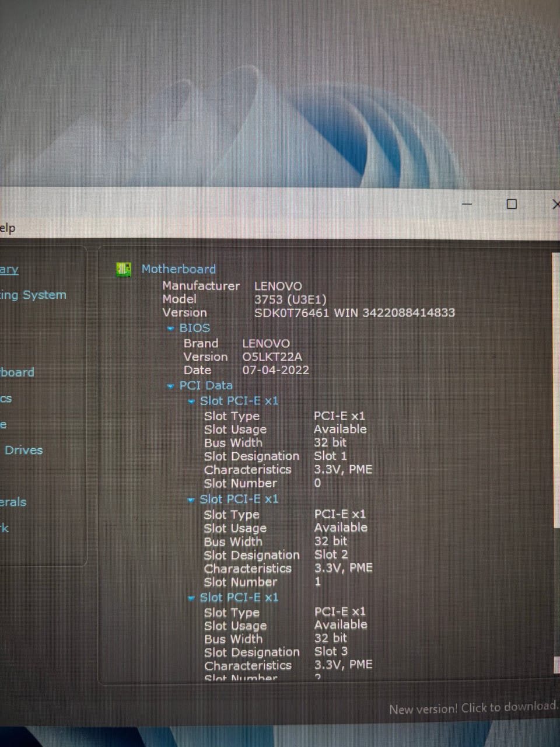Select the BIOS 'Brand' label
This screenshot has width=560, height=747.
click(x=201, y=343)
